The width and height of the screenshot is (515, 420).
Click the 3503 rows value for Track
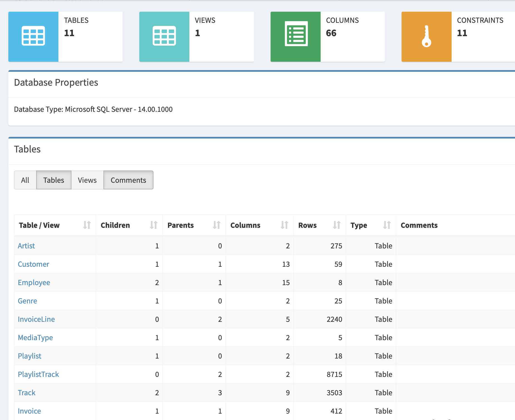335,393
